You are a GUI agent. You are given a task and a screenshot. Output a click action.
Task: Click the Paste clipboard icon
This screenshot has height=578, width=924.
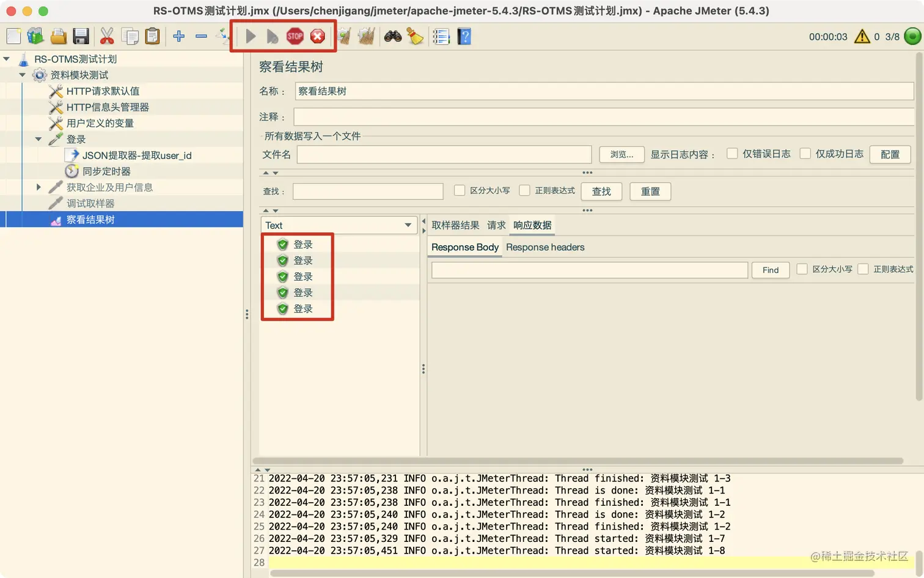[x=152, y=37]
